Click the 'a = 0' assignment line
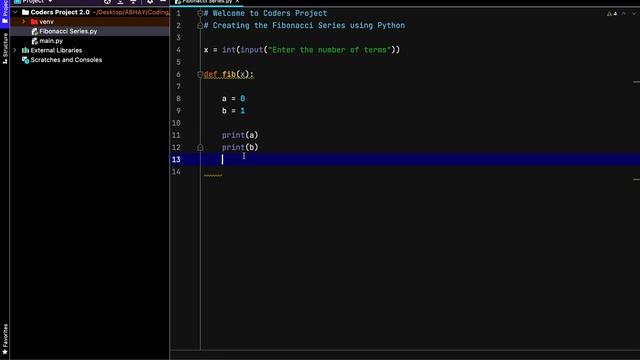 click(233, 98)
